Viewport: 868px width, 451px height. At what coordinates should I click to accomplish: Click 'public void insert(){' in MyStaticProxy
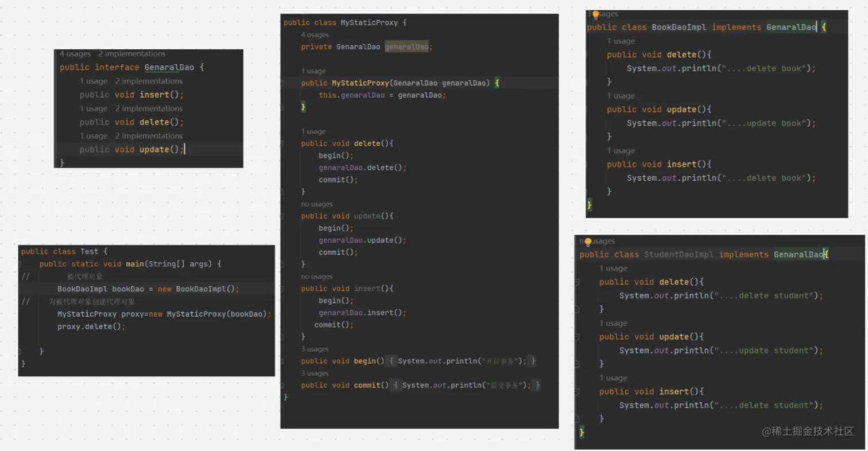347,288
